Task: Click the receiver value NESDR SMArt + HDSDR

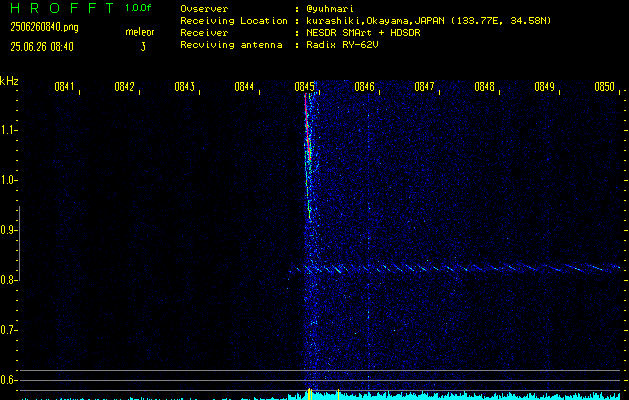Action: [363, 33]
